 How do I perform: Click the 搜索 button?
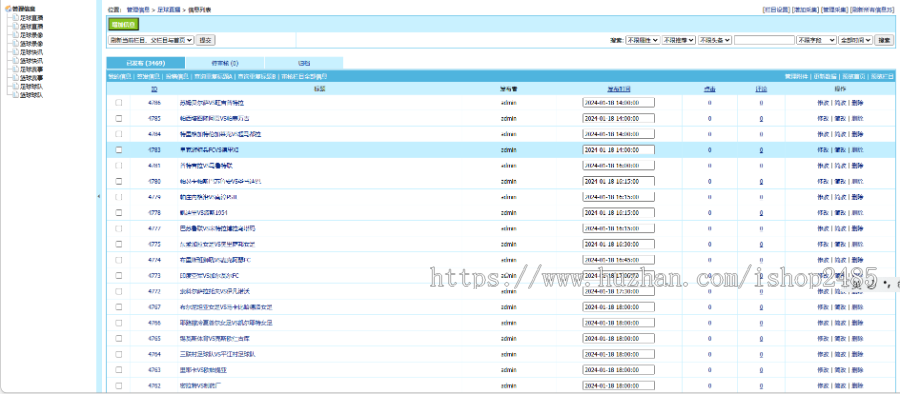click(x=885, y=40)
